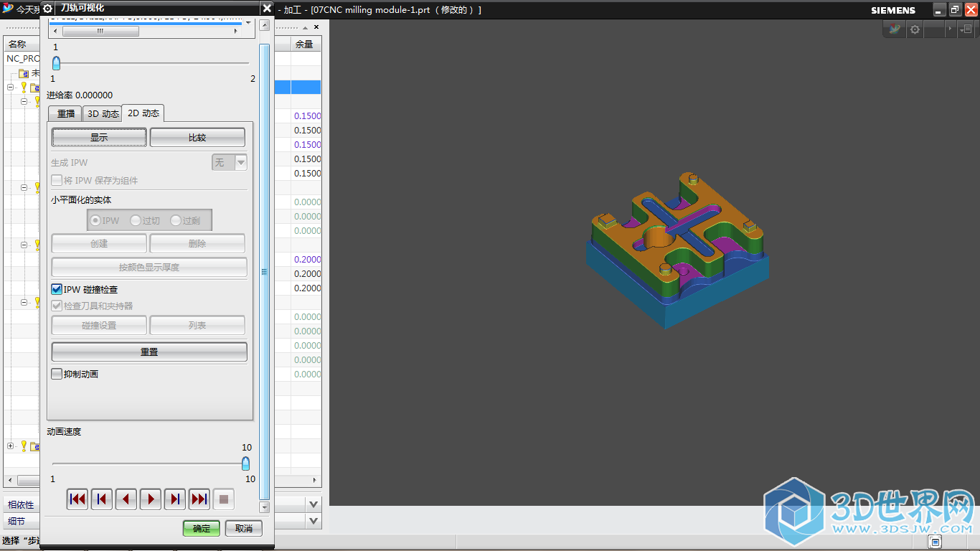
Task: Expand the small arrow in viewport toolbar
Action: (x=951, y=29)
